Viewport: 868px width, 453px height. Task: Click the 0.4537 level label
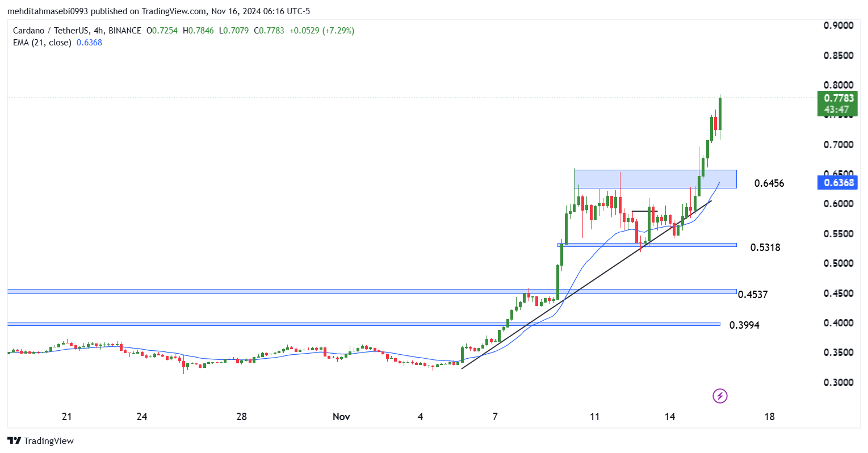pos(753,295)
